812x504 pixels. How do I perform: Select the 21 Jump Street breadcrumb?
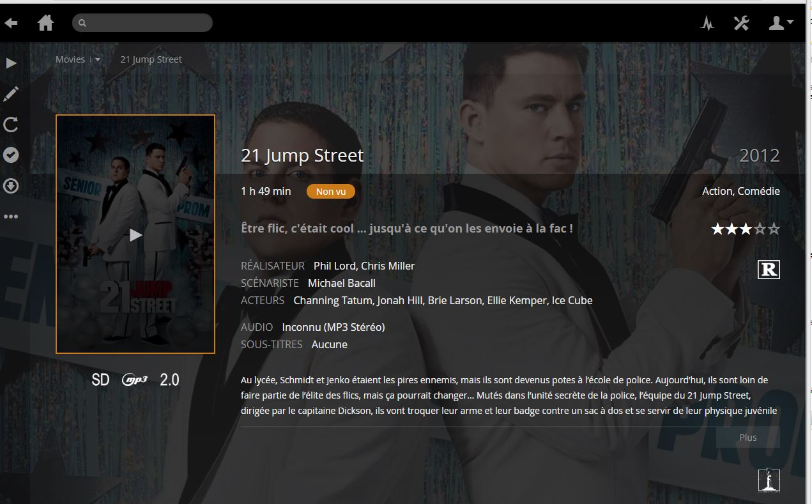151,59
